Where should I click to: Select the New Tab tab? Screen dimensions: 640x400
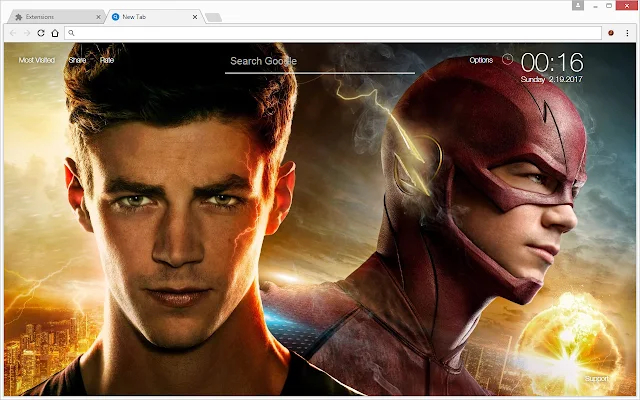(154, 17)
